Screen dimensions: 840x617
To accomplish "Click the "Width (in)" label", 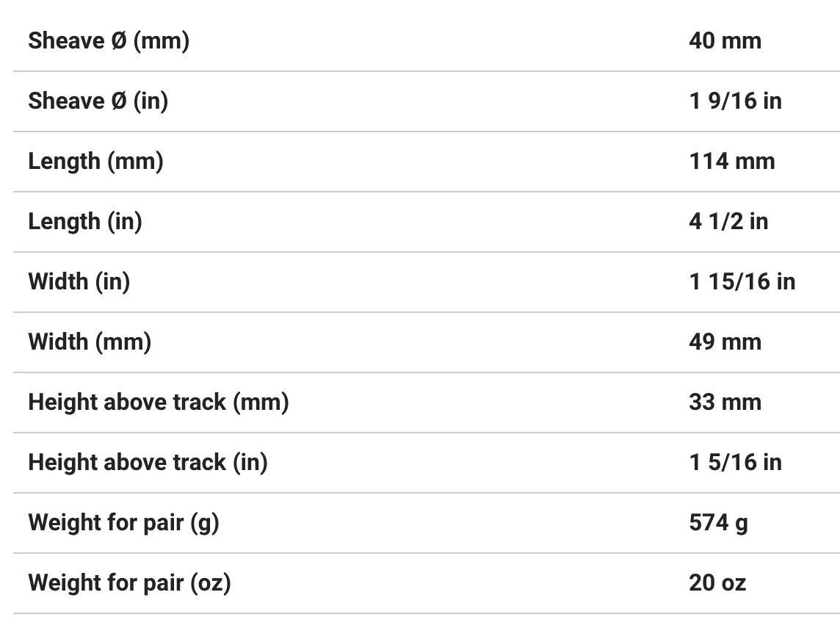I will (79, 282).
